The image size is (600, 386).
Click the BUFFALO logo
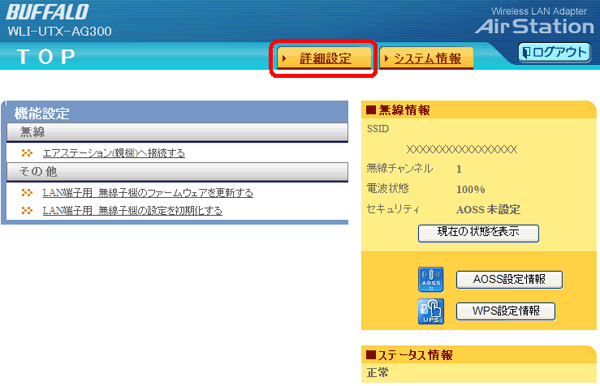[x=47, y=12]
